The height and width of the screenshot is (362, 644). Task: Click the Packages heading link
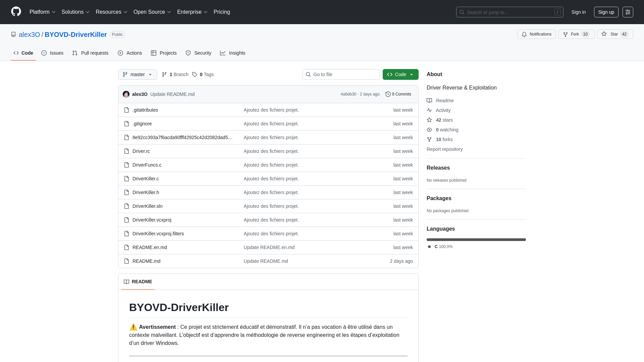(439, 198)
